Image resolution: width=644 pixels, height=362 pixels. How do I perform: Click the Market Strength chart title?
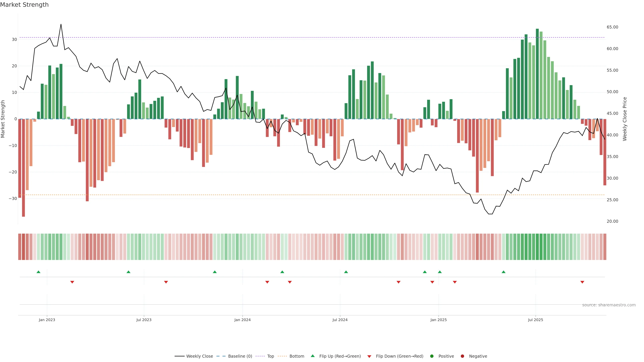(24, 5)
